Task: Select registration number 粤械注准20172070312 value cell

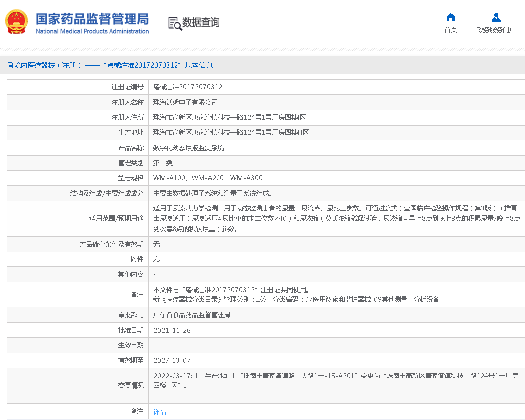Action: [x=188, y=87]
